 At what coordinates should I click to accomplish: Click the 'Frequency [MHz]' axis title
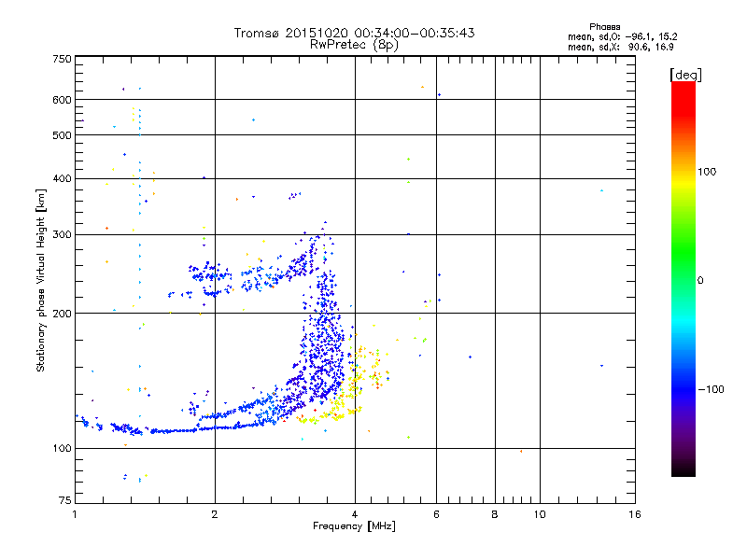(x=354, y=526)
